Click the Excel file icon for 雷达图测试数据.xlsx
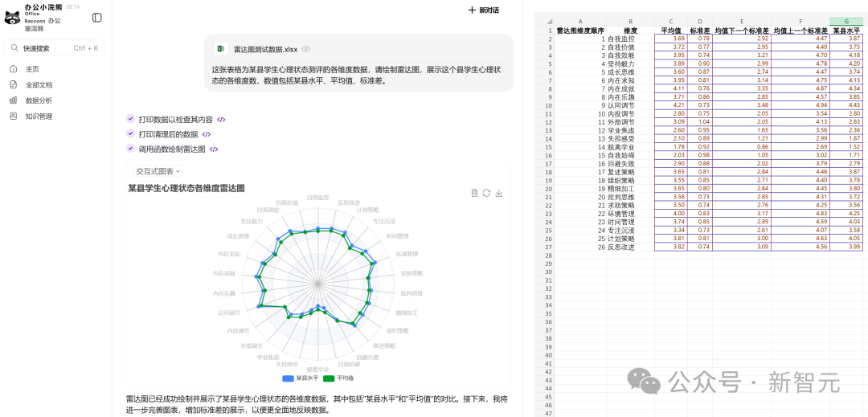Viewport: 868px width, 417px height. tap(221, 49)
